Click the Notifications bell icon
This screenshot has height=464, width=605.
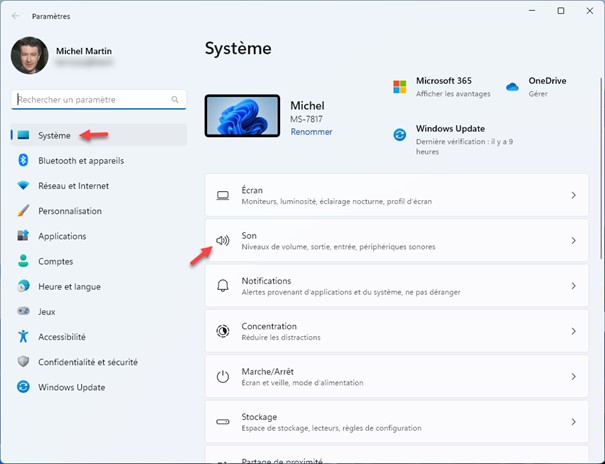click(223, 286)
